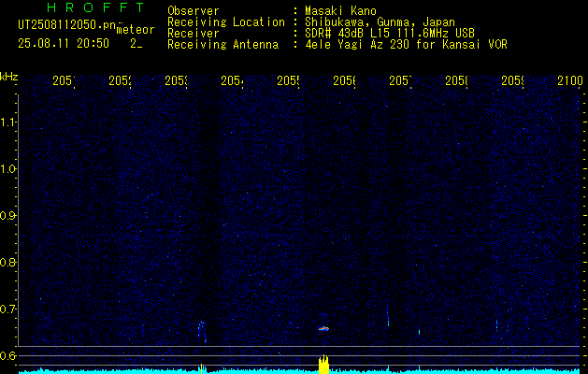The image size is (588, 374).
Task: Select the receiver value SDR# 43dB L15 111.6MHz USB
Action: [390, 34]
